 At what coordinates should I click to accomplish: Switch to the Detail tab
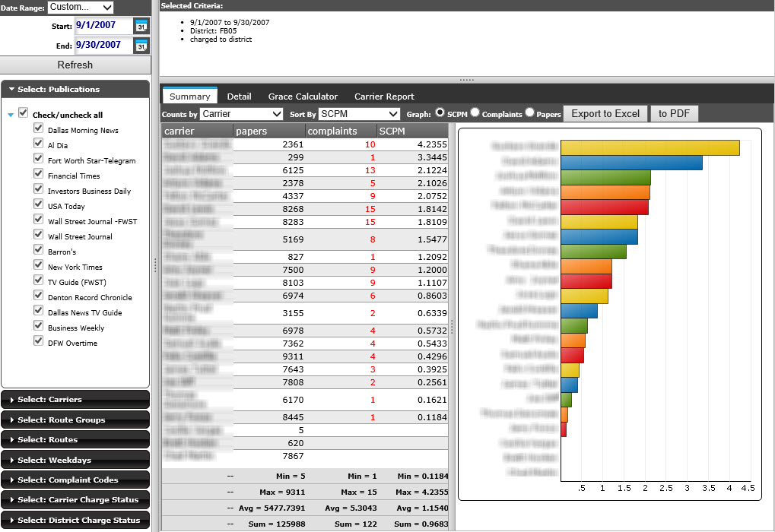pyautogui.click(x=239, y=97)
